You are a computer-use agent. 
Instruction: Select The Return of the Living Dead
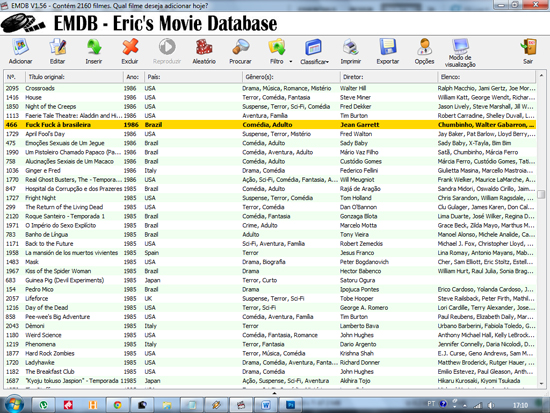270,207
